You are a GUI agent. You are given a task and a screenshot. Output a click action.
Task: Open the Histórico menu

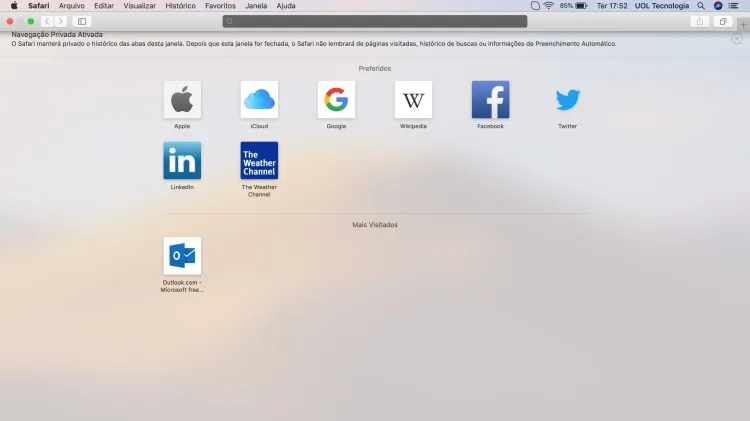(x=180, y=6)
